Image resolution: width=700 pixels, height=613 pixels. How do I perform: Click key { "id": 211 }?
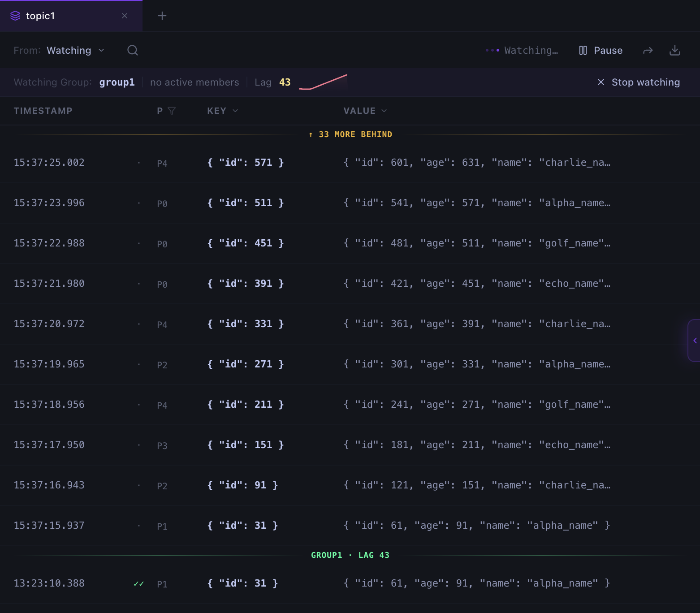tap(246, 405)
